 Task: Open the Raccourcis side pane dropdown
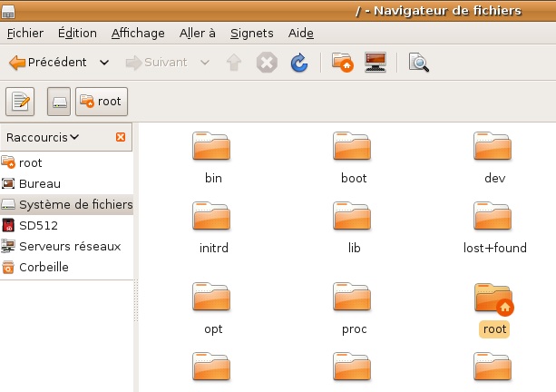point(43,137)
